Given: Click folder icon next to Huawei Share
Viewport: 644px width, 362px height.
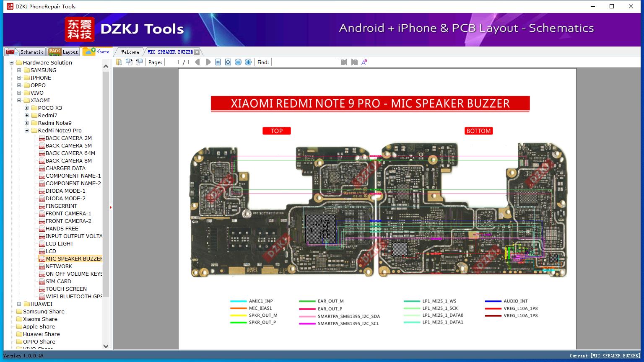Looking at the screenshot, I should (19, 334).
